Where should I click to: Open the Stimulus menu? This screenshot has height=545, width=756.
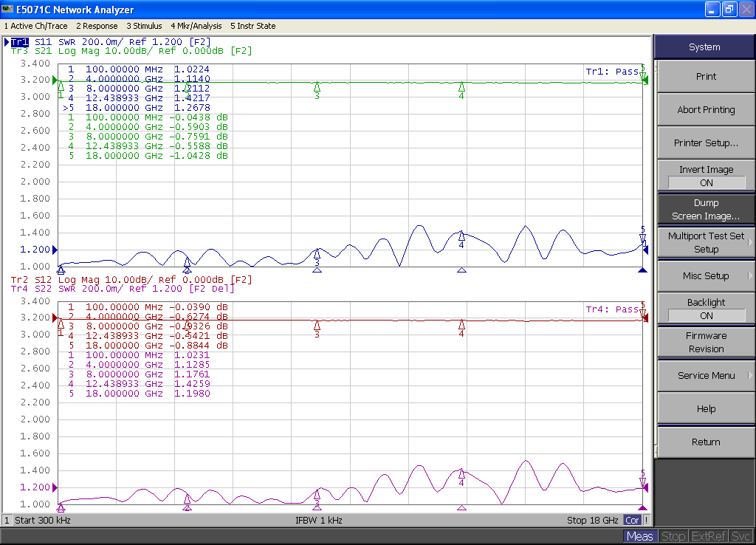(144, 26)
